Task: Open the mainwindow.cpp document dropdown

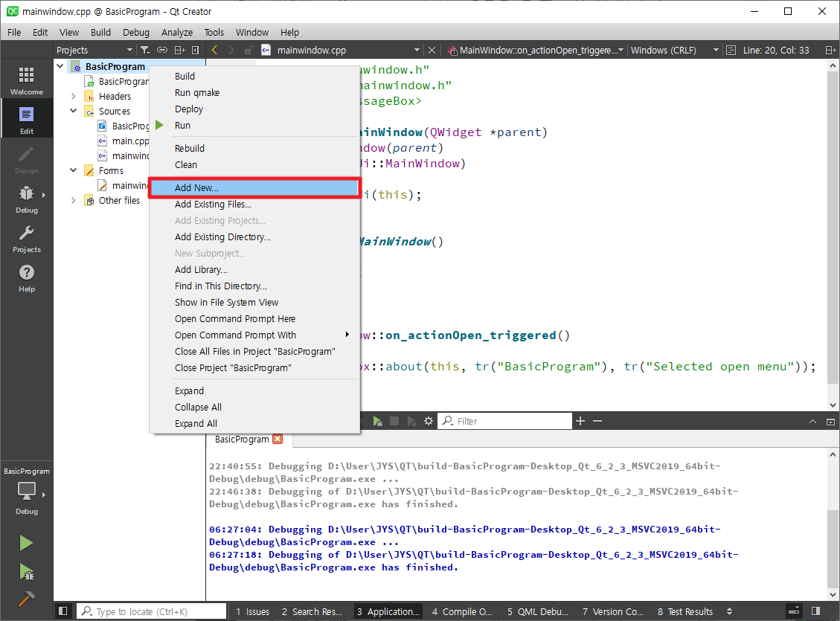Action: click(x=416, y=50)
